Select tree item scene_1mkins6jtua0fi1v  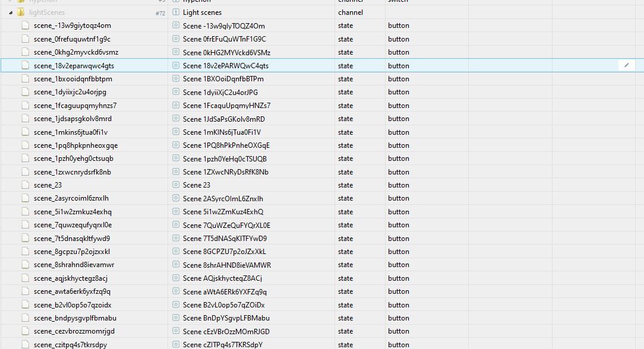(71, 132)
